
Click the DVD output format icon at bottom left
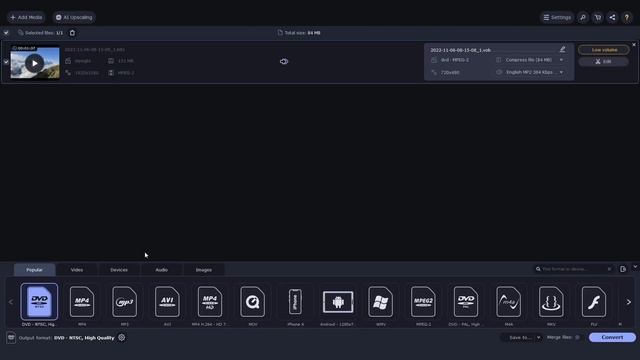pyautogui.click(x=11, y=338)
